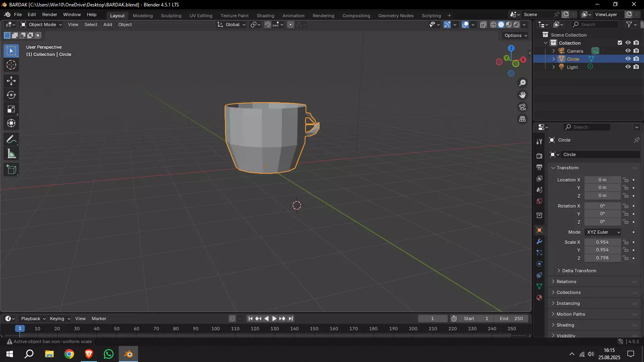Click Marker in timeline header
644x362 pixels.
(99, 319)
